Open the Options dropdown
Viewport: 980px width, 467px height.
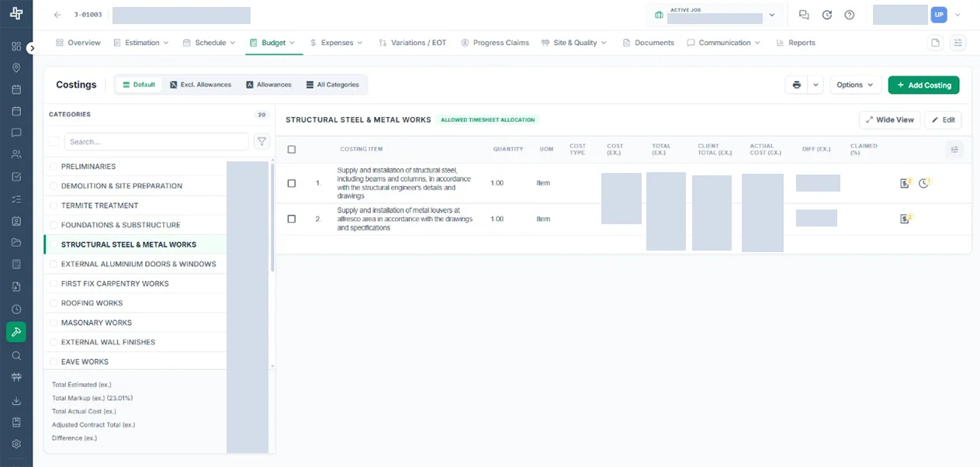click(855, 85)
